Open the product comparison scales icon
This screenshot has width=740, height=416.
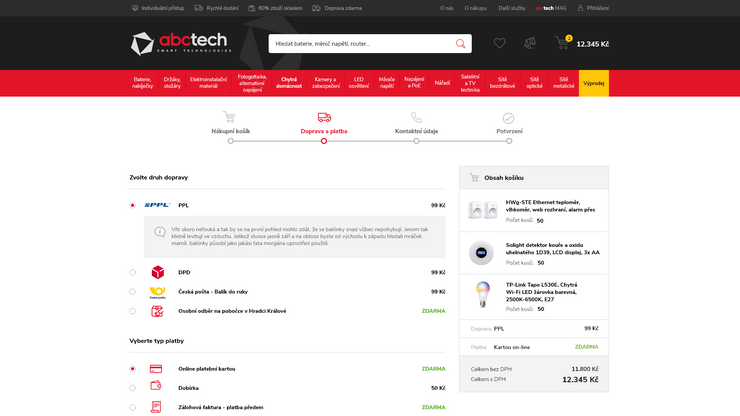[x=530, y=43]
